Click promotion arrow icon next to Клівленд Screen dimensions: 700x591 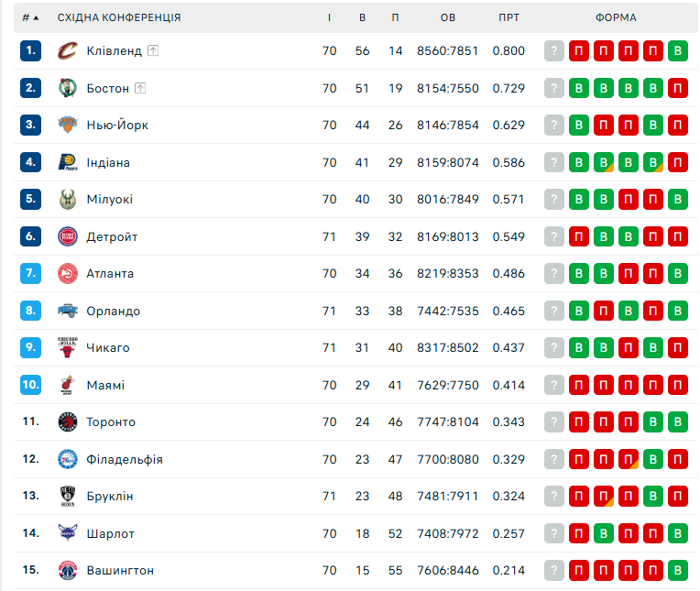click(153, 51)
